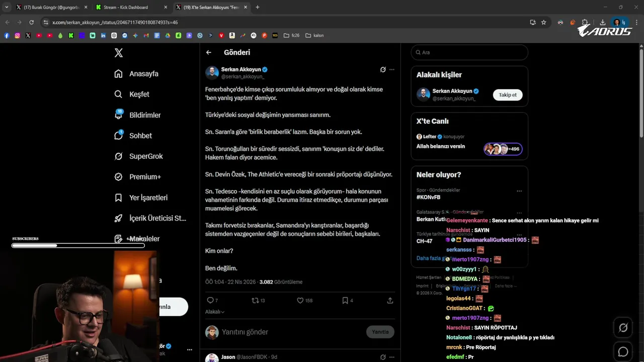Bookmark the post showing 4 bookmarks

345,300
